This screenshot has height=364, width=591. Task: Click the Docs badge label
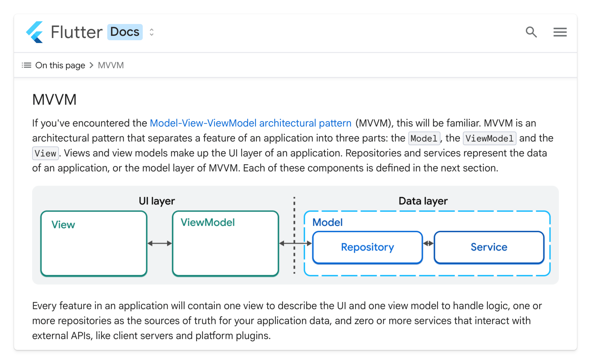125,32
